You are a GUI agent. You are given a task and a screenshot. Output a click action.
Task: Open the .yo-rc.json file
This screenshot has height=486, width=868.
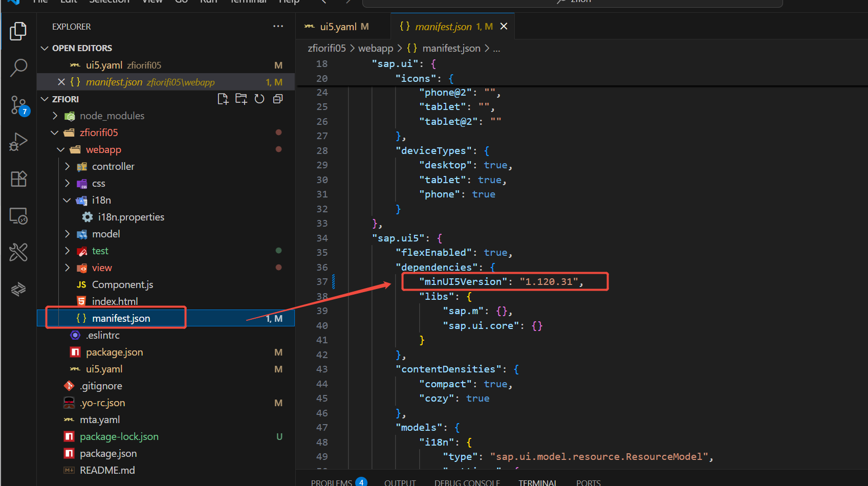pyautogui.click(x=166, y=403)
